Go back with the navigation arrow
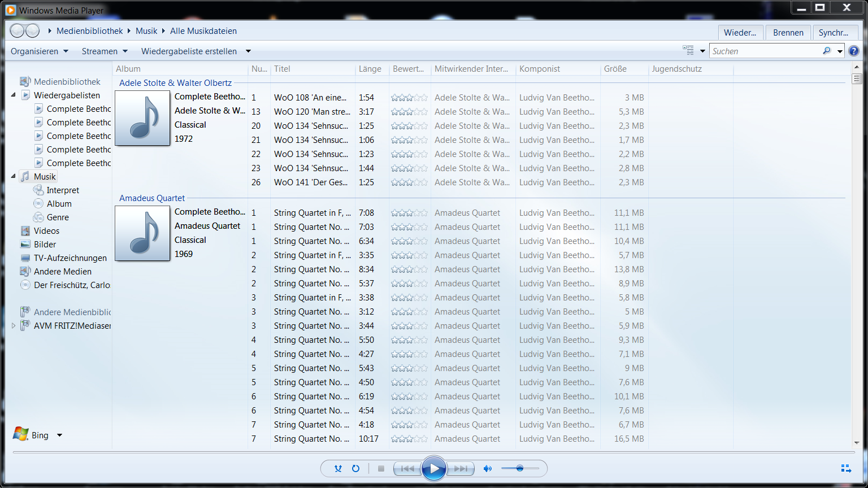Image resolution: width=868 pixels, height=488 pixels. 18,30
